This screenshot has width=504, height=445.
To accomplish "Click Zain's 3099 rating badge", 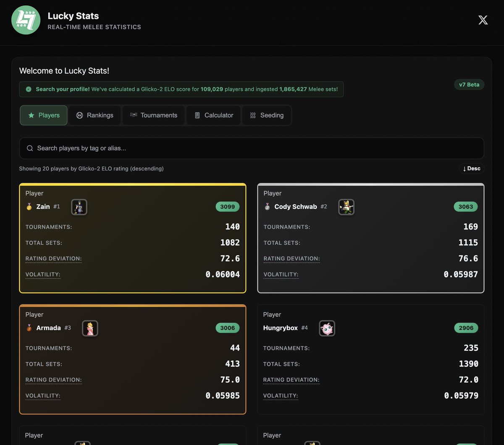I will pyautogui.click(x=228, y=207).
